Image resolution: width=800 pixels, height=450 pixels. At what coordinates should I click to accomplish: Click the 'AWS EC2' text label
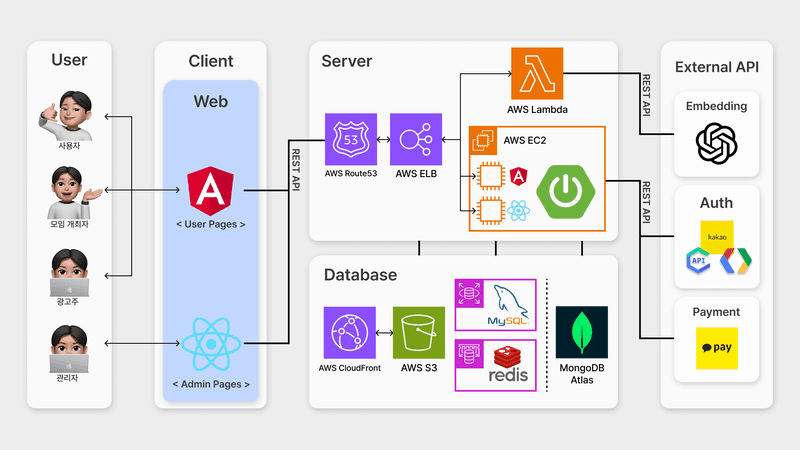pos(524,140)
